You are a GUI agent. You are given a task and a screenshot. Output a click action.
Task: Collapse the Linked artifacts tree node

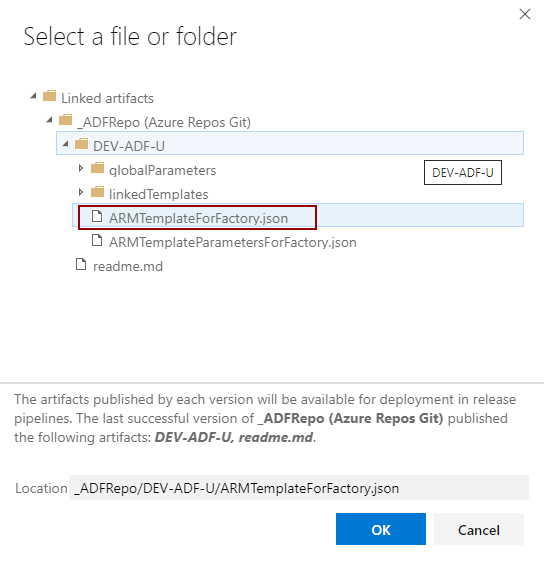[x=34, y=96]
